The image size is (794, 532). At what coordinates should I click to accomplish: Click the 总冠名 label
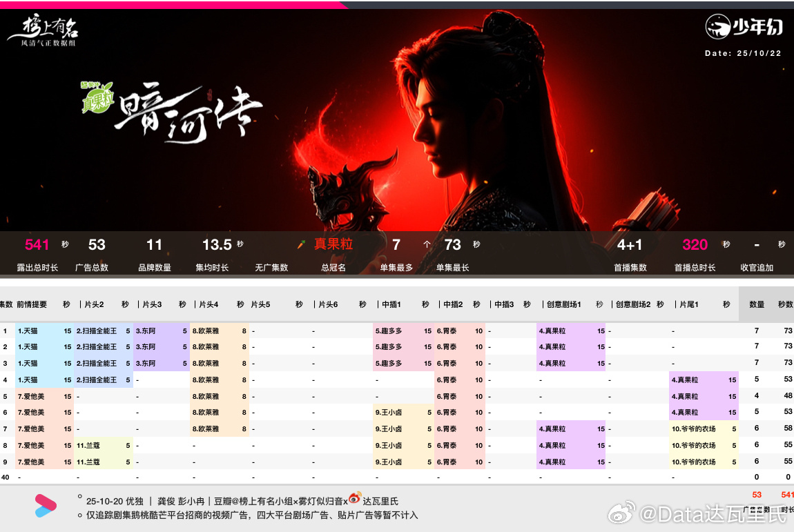(333, 268)
